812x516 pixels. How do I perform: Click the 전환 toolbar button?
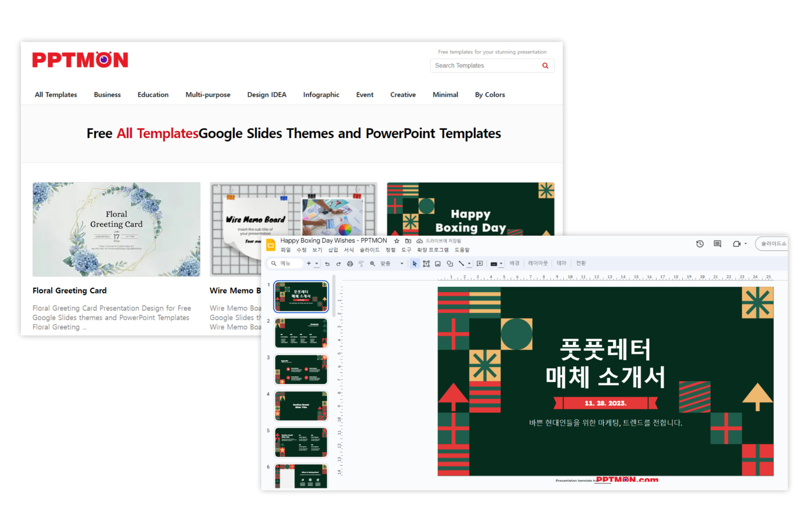(x=581, y=263)
